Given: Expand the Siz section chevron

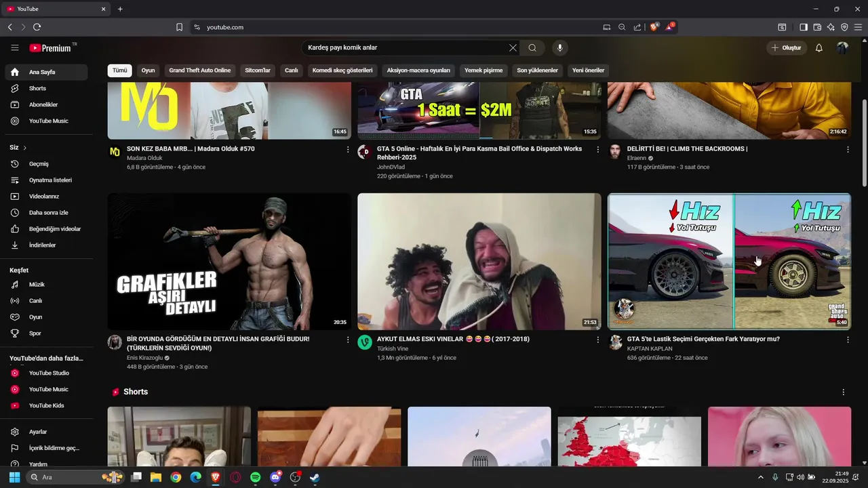Looking at the screenshot, I should point(25,148).
